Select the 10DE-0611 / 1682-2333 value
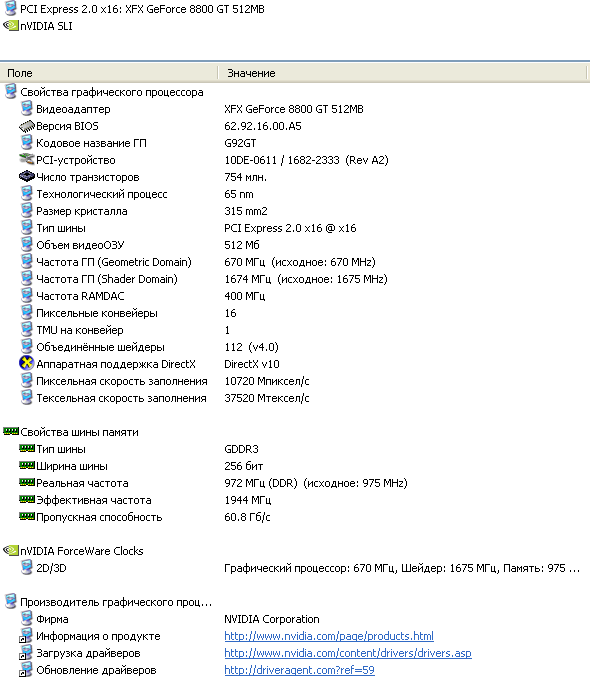Image resolution: width=590 pixels, height=684 pixels. 306,160
